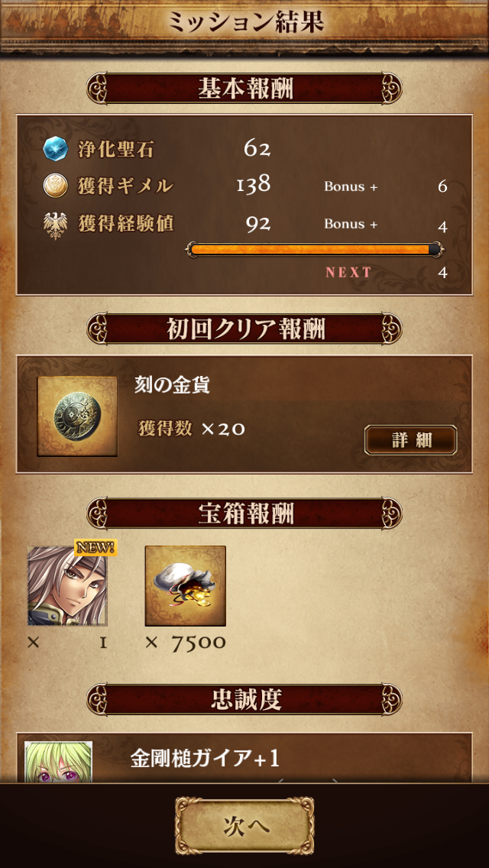489x868 pixels.
Task: Tap the 金剛槌ガイア+1 loyalty text
Action: [205, 759]
